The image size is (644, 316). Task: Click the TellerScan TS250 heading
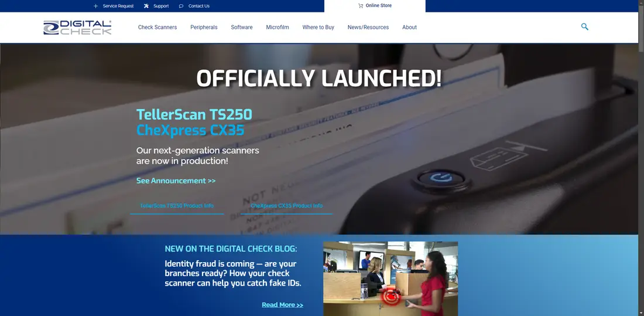click(x=194, y=114)
